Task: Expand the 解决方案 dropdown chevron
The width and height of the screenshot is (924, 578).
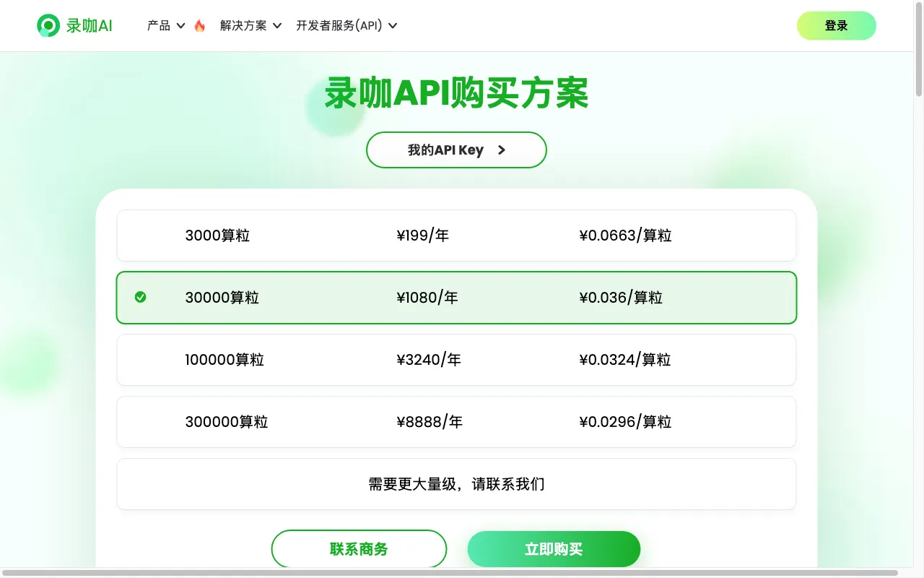Action: pos(276,26)
